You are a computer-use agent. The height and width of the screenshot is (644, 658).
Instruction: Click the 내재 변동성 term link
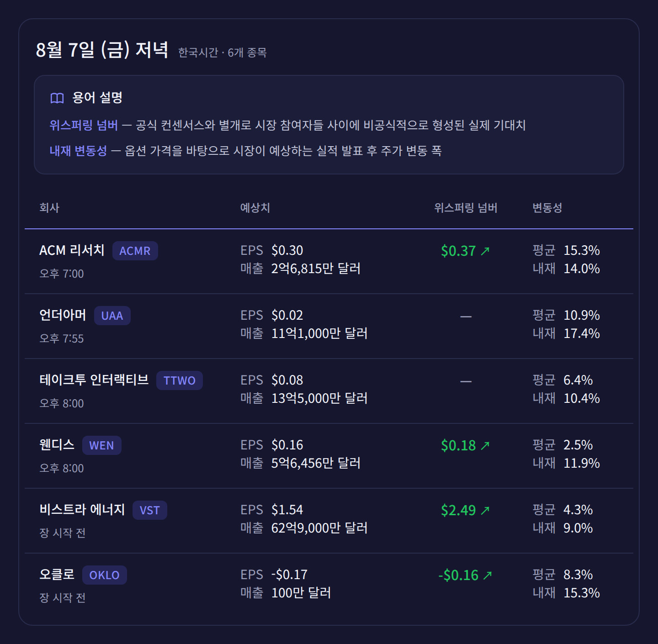[x=78, y=151]
